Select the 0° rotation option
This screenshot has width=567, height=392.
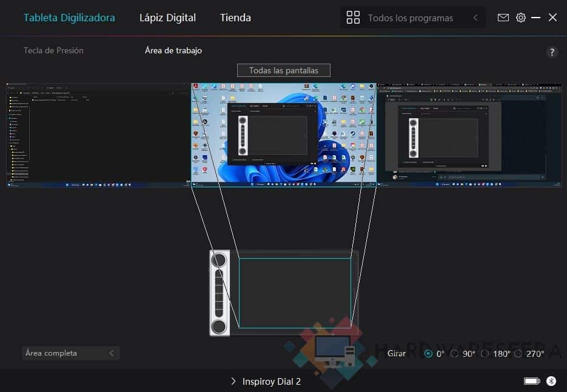429,354
